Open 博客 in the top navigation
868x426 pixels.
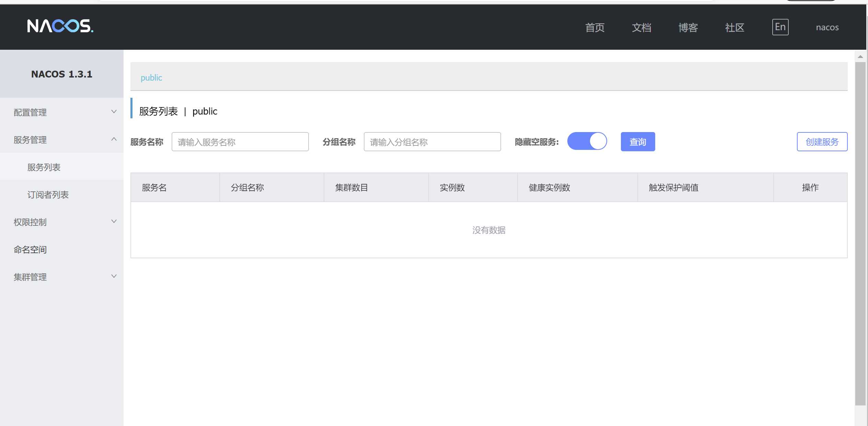tap(688, 27)
